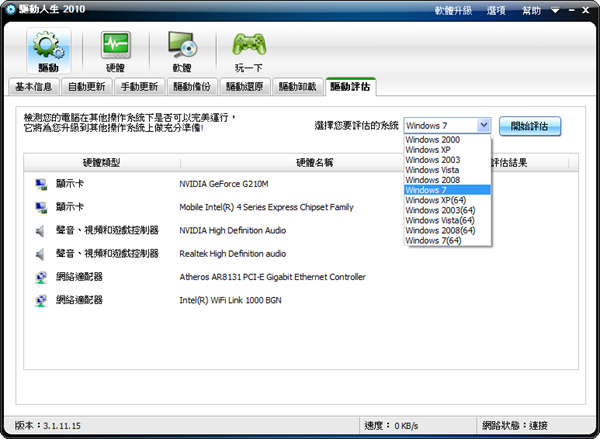Select the Realtek High Definition audio entry
The image size is (600, 439).
pos(233,254)
